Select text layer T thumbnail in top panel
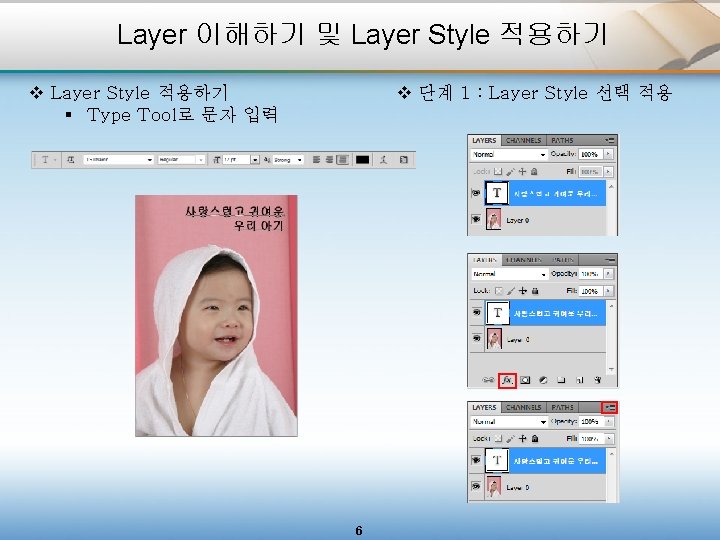The width and height of the screenshot is (720, 540). click(x=497, y=193)
